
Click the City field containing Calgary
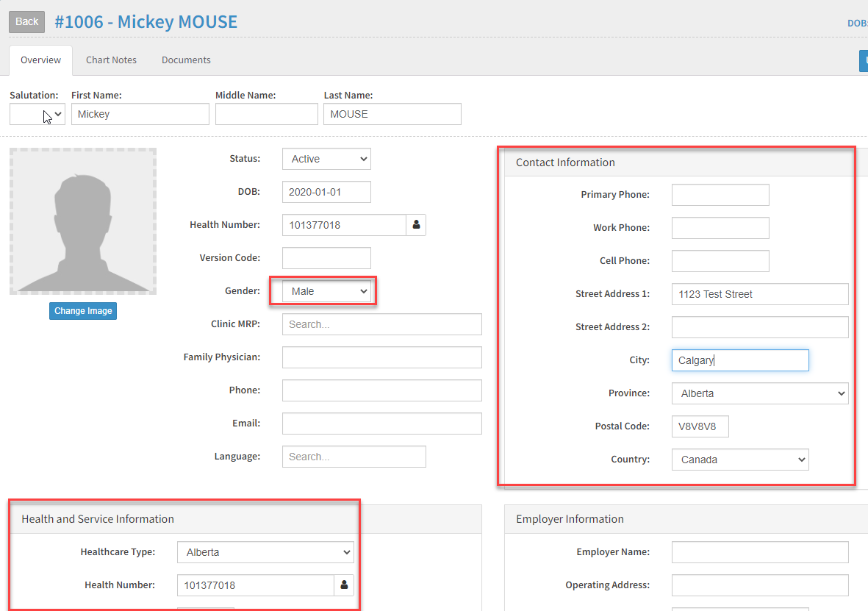pos(740,360)
